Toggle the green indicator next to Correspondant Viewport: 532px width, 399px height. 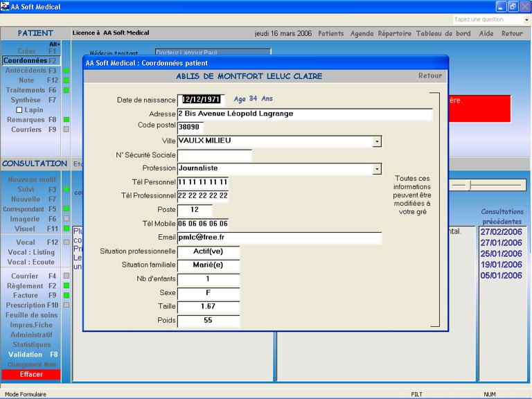point(66,209)
